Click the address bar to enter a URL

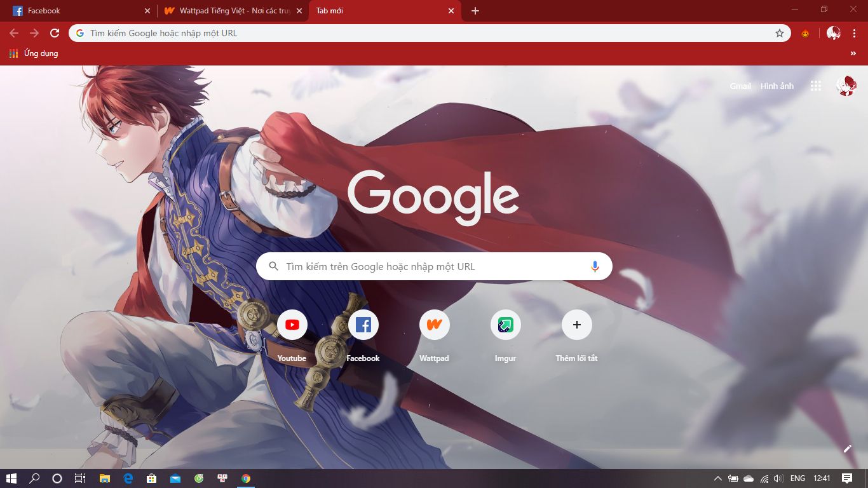click(x=430, y=33)
